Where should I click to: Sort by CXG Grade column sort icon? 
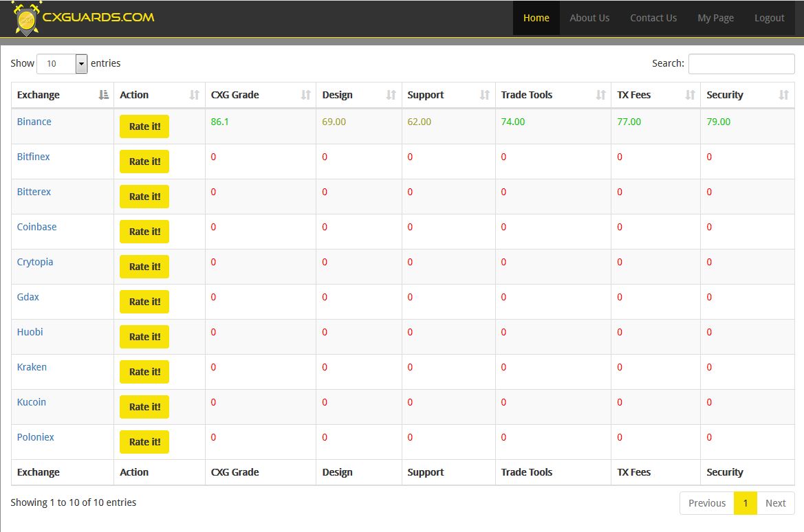pos(305,95)
